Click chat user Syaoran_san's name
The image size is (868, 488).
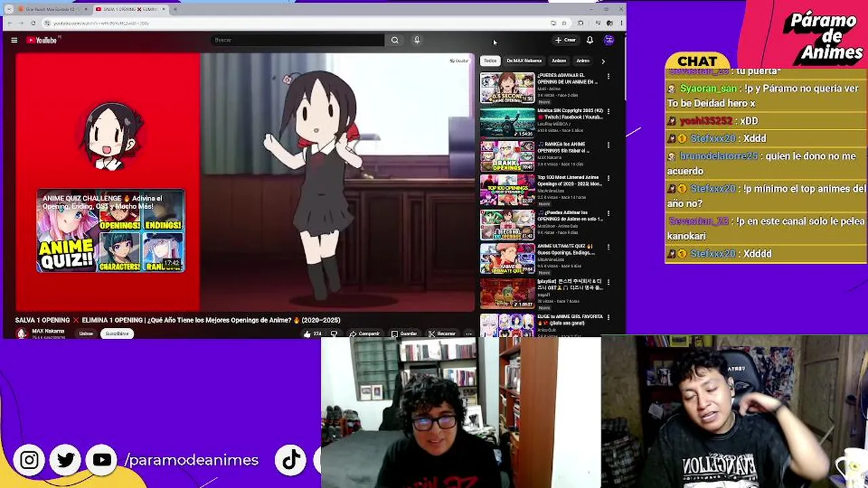708,88
